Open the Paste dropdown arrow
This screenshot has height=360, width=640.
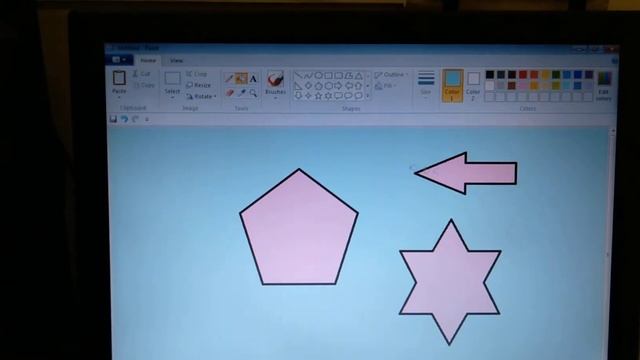click(119, 98)
